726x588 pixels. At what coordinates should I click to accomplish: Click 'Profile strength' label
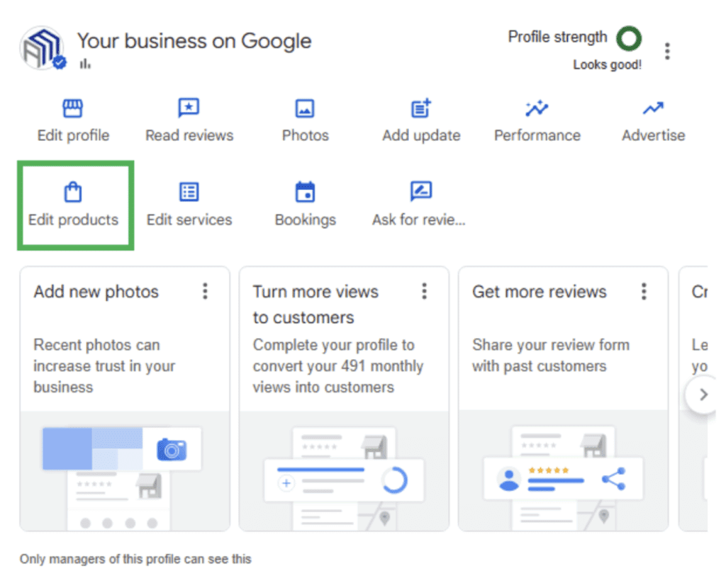[x=557, y=37]
